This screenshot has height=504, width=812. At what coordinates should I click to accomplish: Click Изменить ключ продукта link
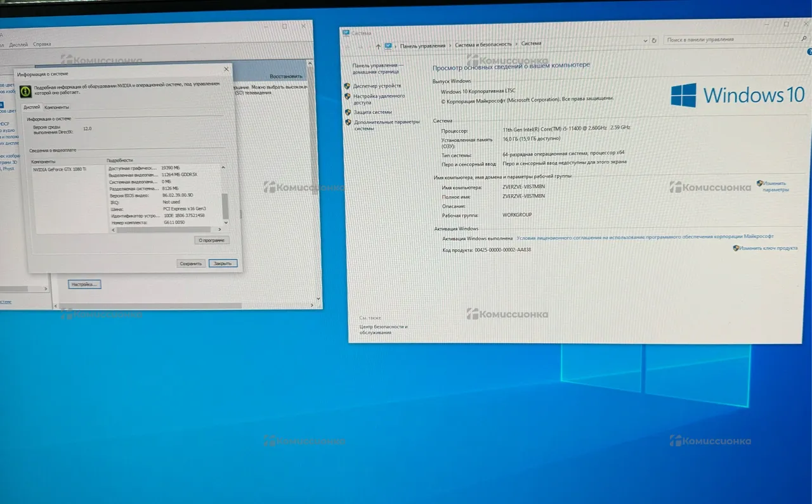pyautogui.click(x=768, y=249)
